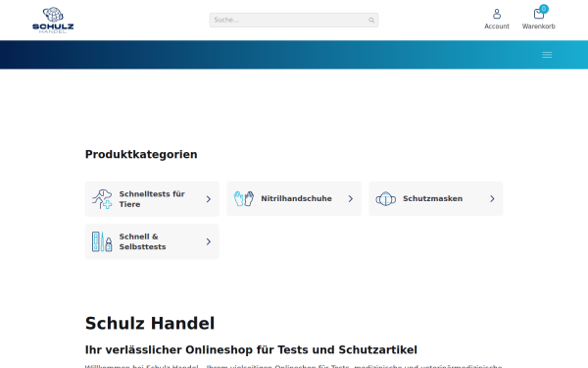Screen dimensions: 588x368
Task: Open the Schnelltests für Tiere category link
Action: [152, 199]
